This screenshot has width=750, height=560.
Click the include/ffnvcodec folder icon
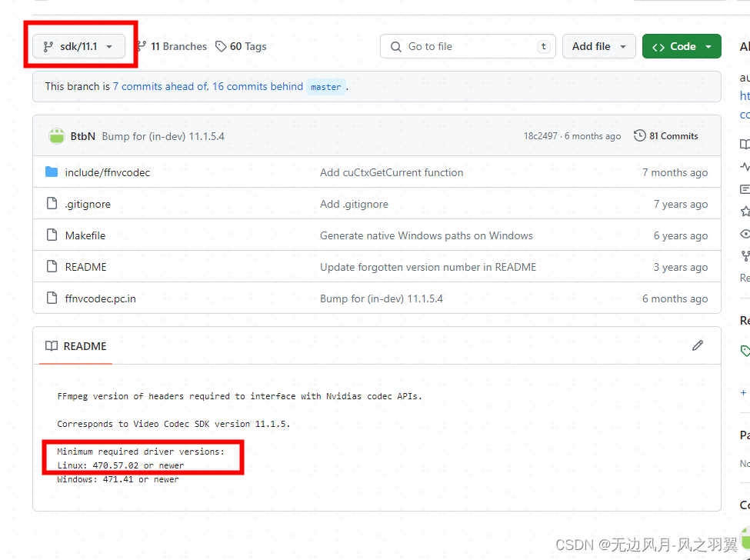[x=52, y=172]
